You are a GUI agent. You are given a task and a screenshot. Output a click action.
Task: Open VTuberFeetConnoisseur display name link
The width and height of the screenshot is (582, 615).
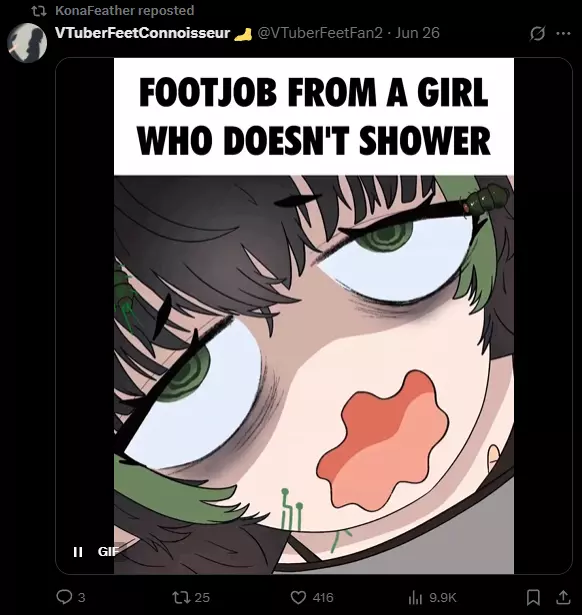tap(142, 33)
